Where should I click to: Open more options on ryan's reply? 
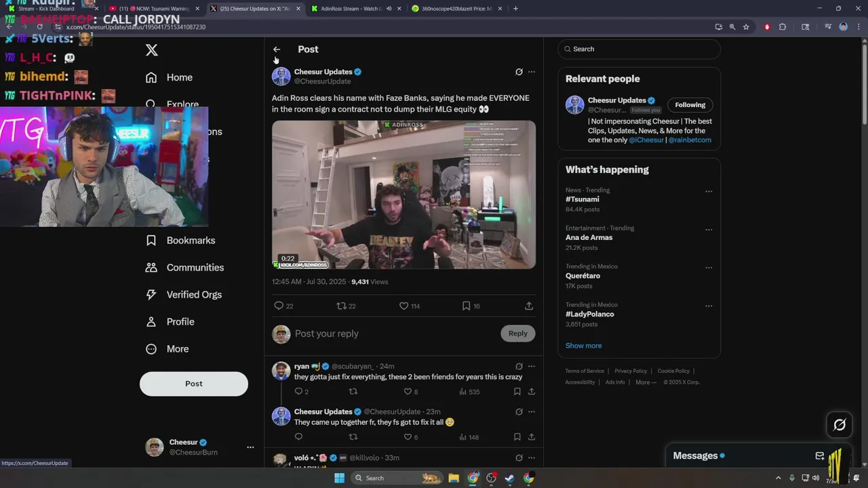[x=532, y=367]
